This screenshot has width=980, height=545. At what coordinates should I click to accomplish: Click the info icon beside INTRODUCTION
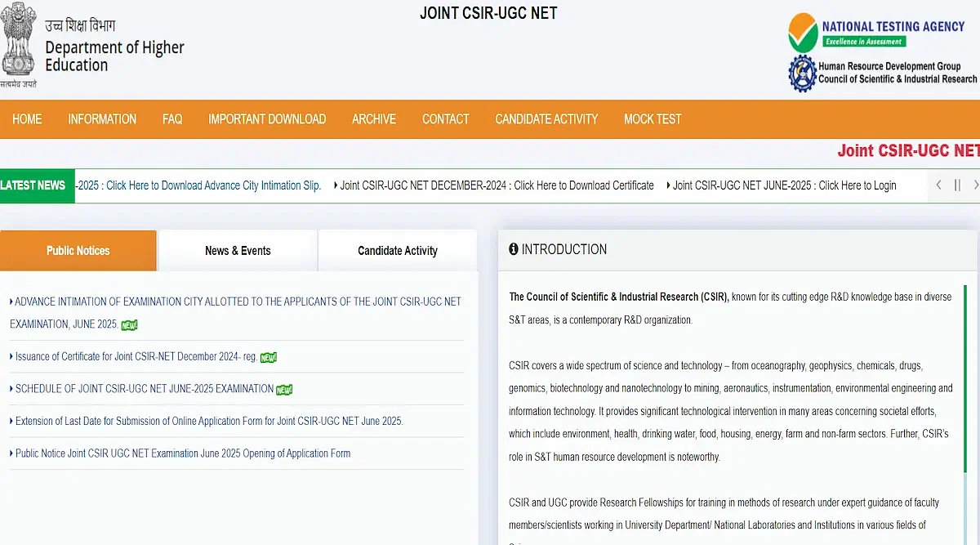pyautogui.click(x=514, y=249)
